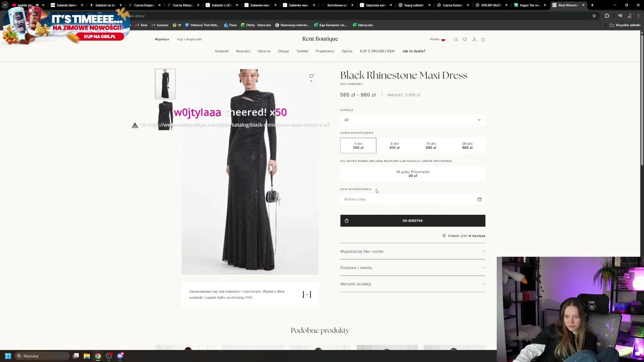The height and width of the screenshot is (362, 644).
Task: Expand the Warunki anulacji section
Action: (x=413, y=284)
